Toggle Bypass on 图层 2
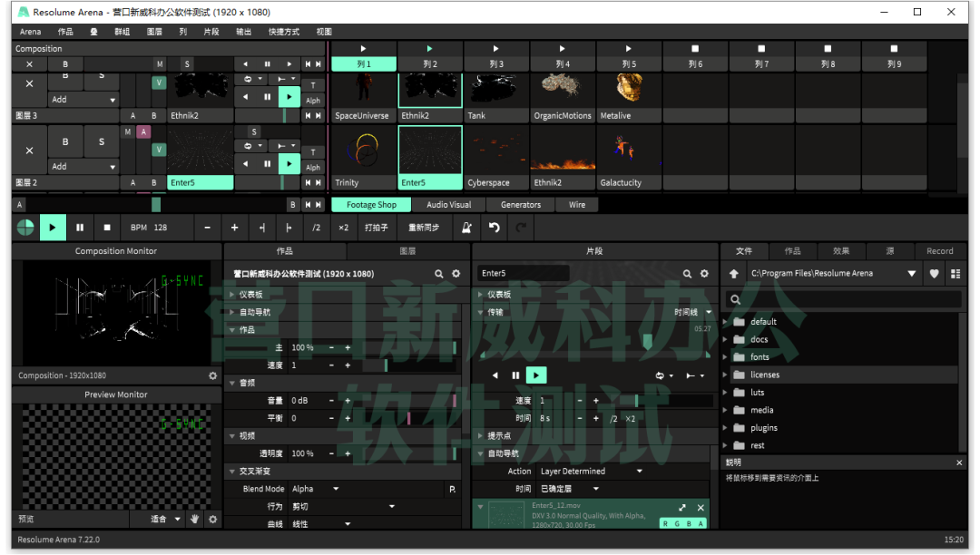 click(x=65, y=142)
